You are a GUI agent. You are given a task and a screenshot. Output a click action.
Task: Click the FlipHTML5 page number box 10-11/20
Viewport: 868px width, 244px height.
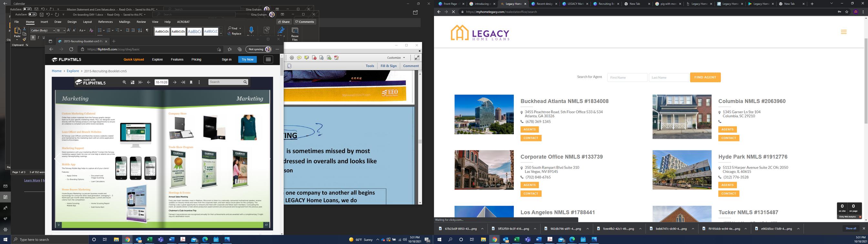161,82
